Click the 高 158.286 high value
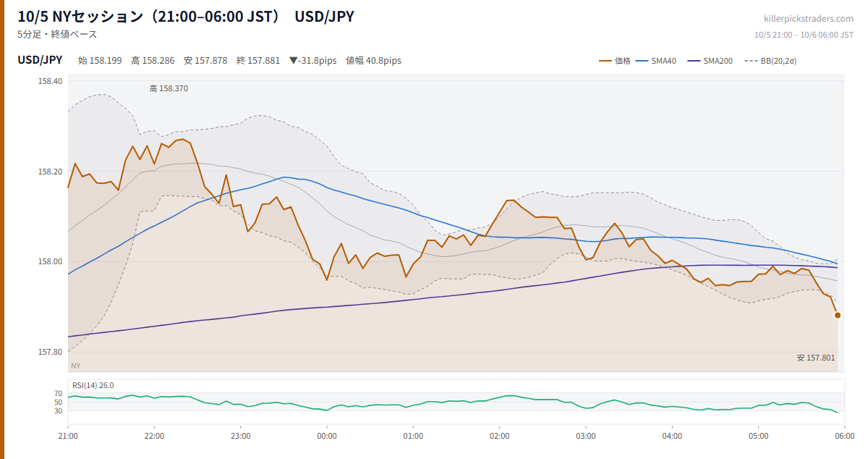This screenshot has height=459, width=868. tap(153, 61)
